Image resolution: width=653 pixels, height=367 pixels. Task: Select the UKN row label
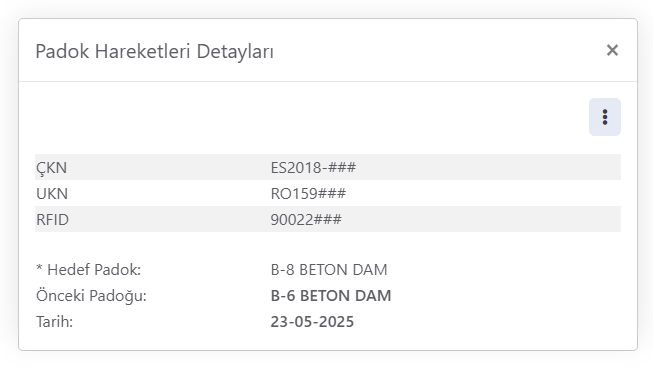click(x=52, y=193)
